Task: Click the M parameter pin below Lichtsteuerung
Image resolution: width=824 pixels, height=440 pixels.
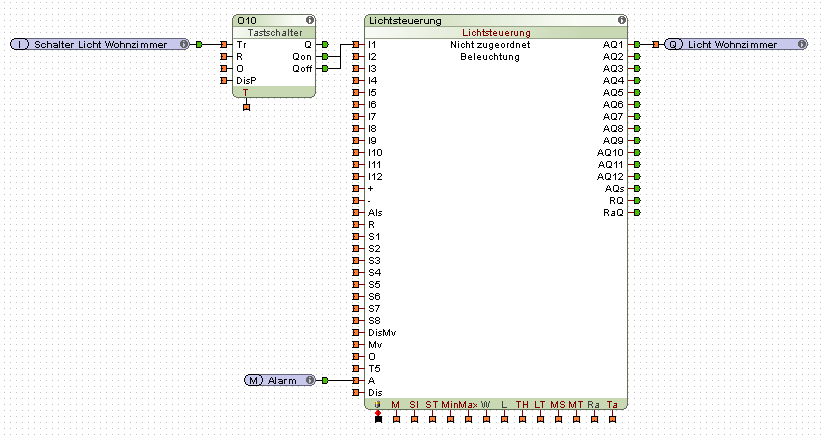Action: [x=396, y=419]
